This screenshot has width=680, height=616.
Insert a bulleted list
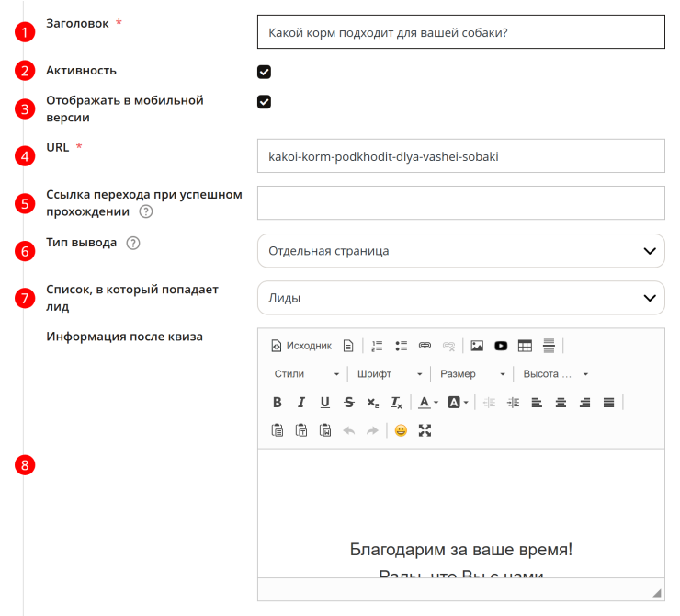[402, 346]
